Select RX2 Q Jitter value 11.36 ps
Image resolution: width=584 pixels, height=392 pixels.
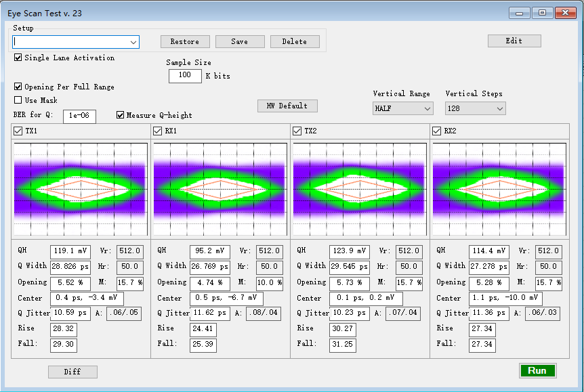click(489, 313)
